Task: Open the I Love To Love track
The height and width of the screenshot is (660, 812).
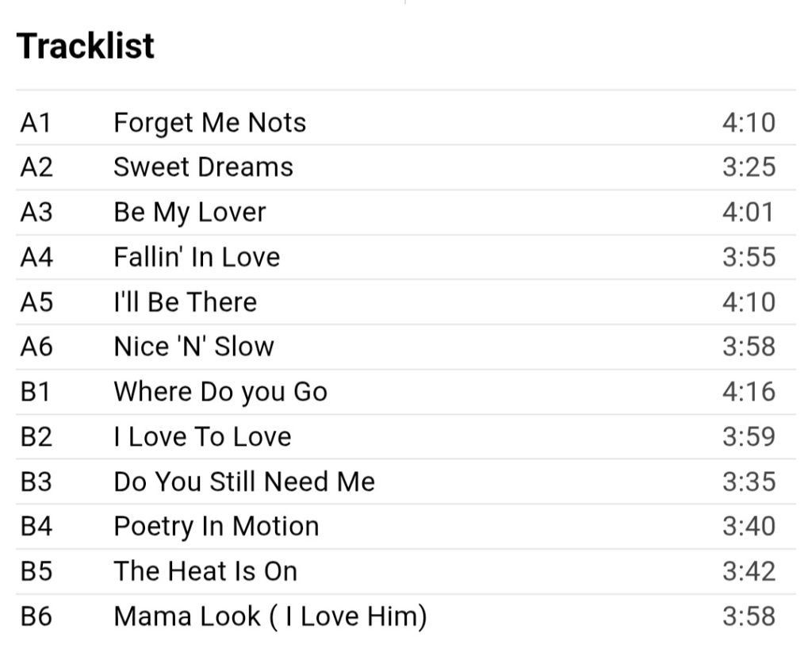Action: tap(202, 437)
